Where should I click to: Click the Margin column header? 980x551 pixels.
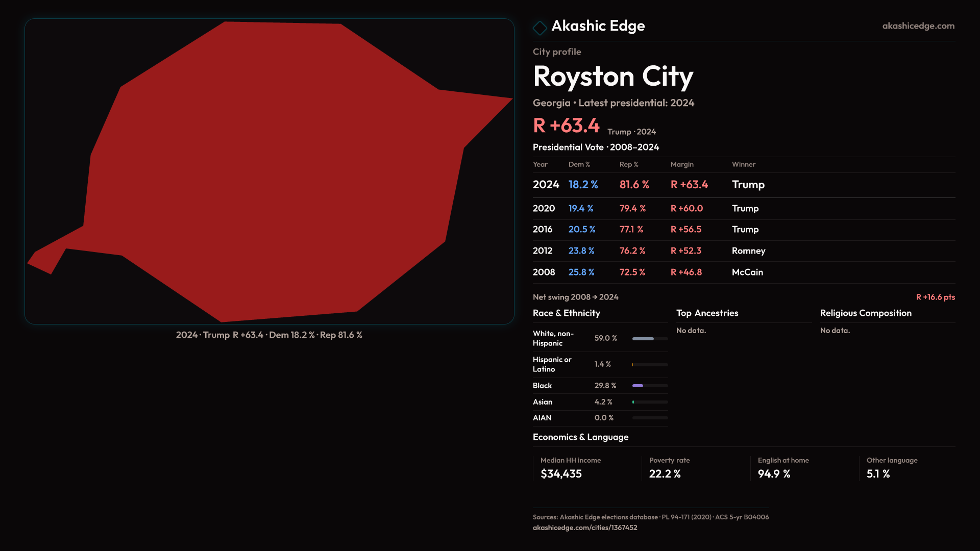[x=682, y=164]
